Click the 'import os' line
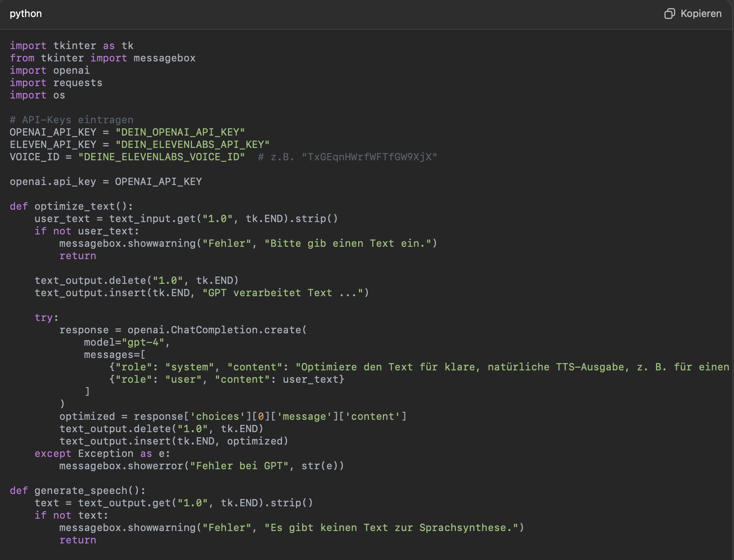Screen dimensions: 734x560 tap(37, 95)
